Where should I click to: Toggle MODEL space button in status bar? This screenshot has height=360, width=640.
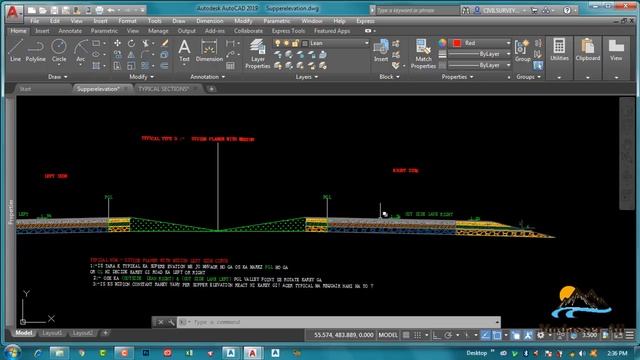(x=388, y=335)
